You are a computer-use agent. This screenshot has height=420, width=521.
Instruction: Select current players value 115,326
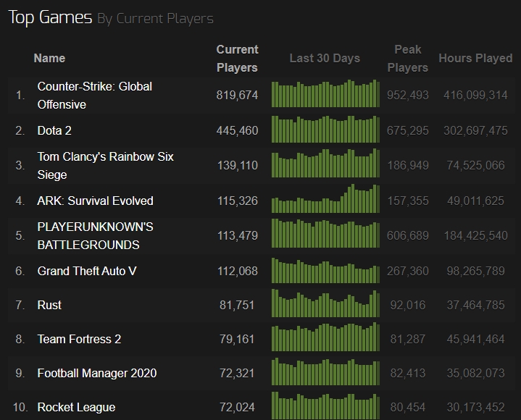point(237,201)
